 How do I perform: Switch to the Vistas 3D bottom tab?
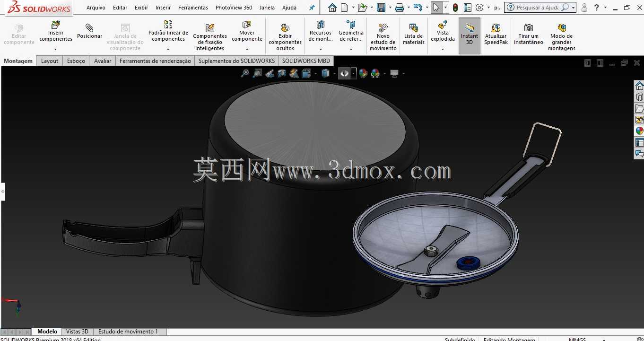77,332
